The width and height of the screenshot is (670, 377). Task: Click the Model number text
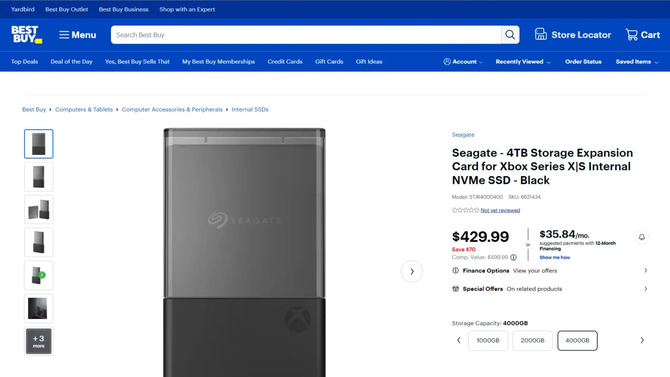coord(477,197)
